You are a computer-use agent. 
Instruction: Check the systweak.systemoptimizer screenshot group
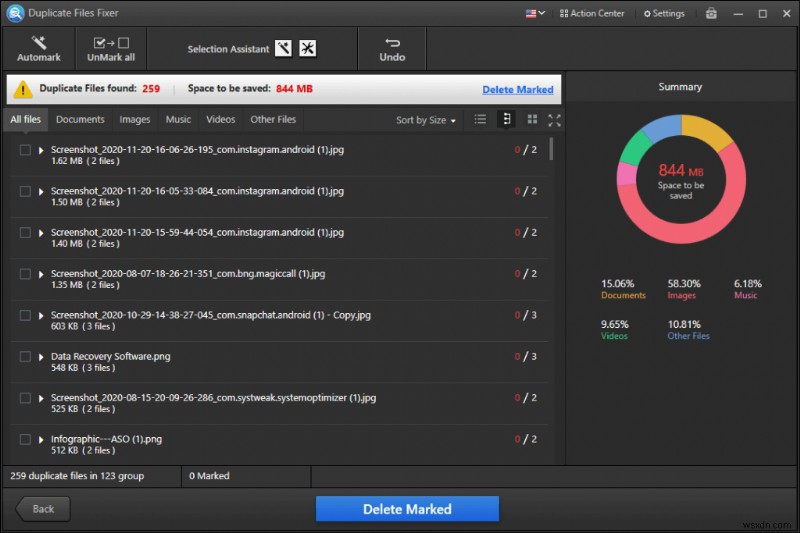tap(25, 398)
